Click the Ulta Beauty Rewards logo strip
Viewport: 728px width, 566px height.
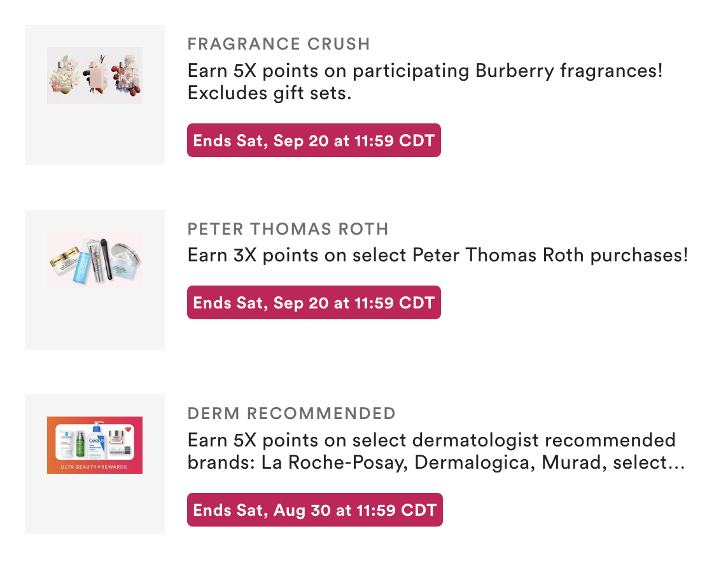click(95, 467)
